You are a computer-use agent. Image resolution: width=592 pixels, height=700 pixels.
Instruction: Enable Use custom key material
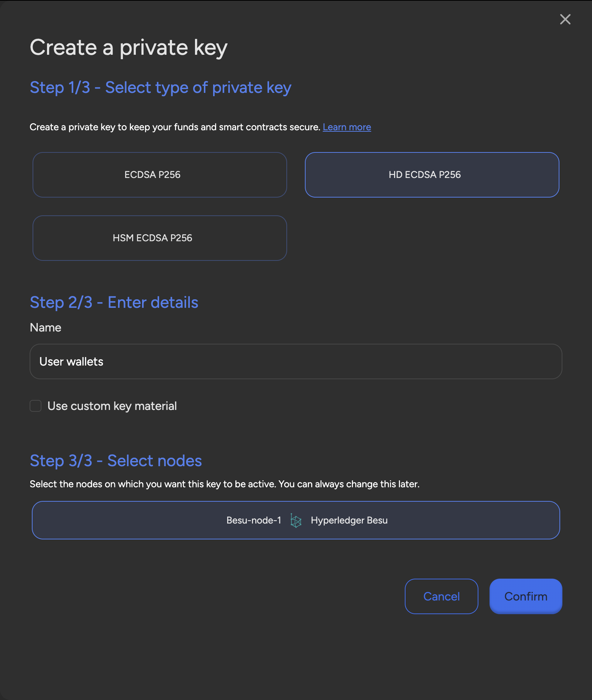tap(35, 406)
